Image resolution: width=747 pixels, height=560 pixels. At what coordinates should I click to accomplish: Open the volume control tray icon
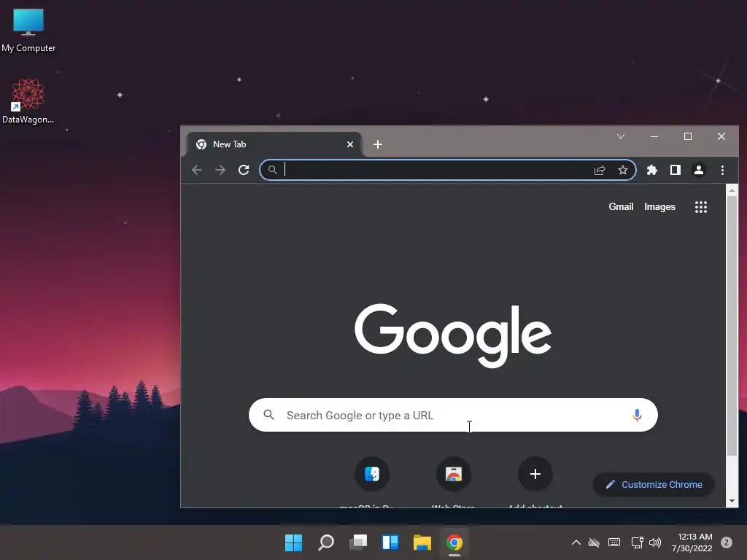(655, 542)
